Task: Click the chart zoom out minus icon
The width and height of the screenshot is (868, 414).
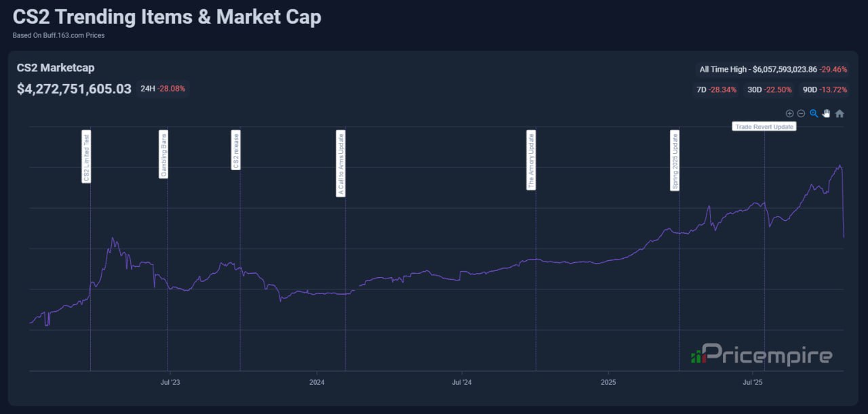Action: (801, 114)
